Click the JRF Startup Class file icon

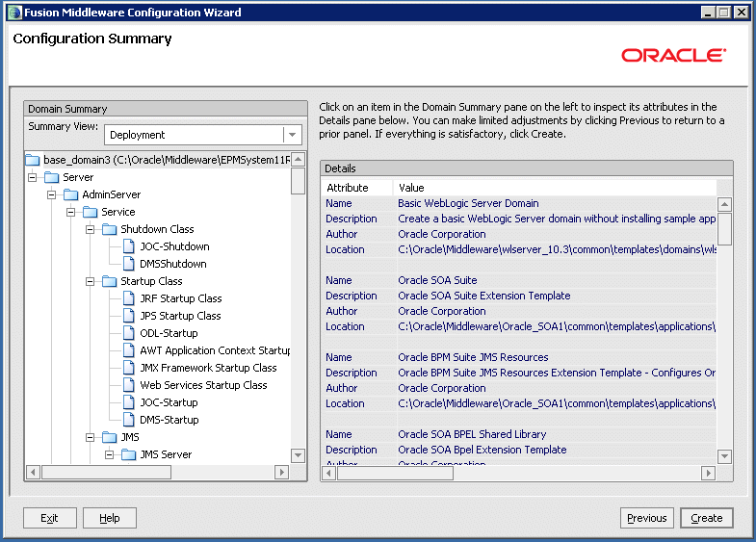[129, 298]
